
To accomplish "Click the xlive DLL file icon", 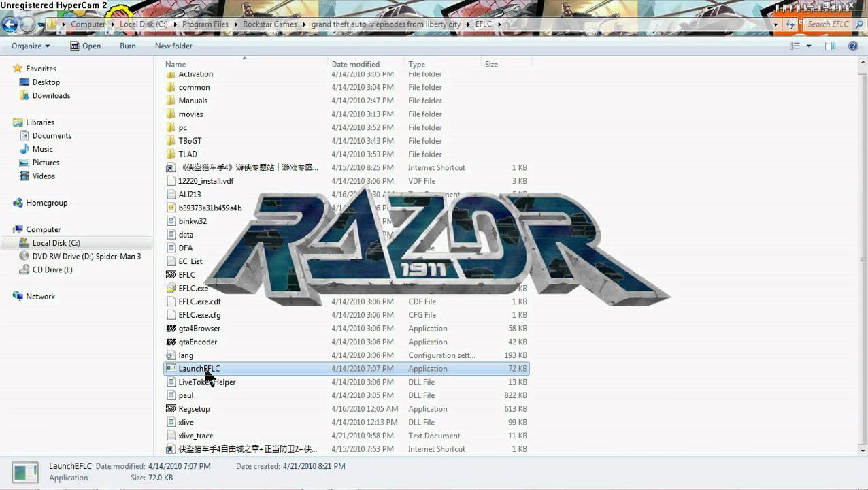I will (x=171, y=422).
